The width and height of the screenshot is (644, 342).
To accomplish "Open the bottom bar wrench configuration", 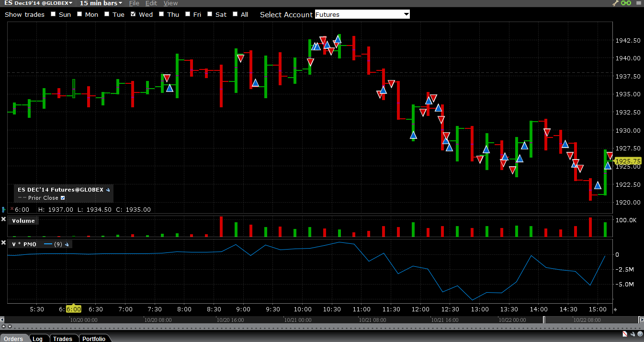I will (x=632, y=334).
